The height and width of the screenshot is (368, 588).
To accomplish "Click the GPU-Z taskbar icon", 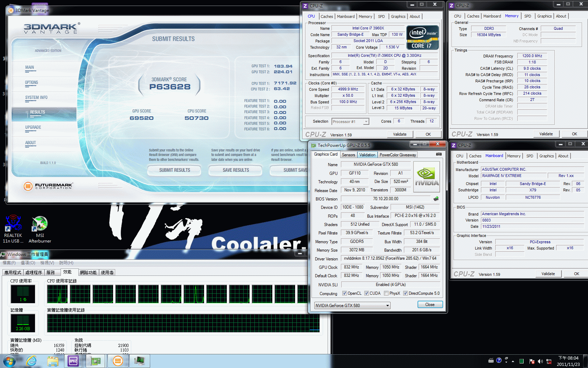I will coord(95,361).
